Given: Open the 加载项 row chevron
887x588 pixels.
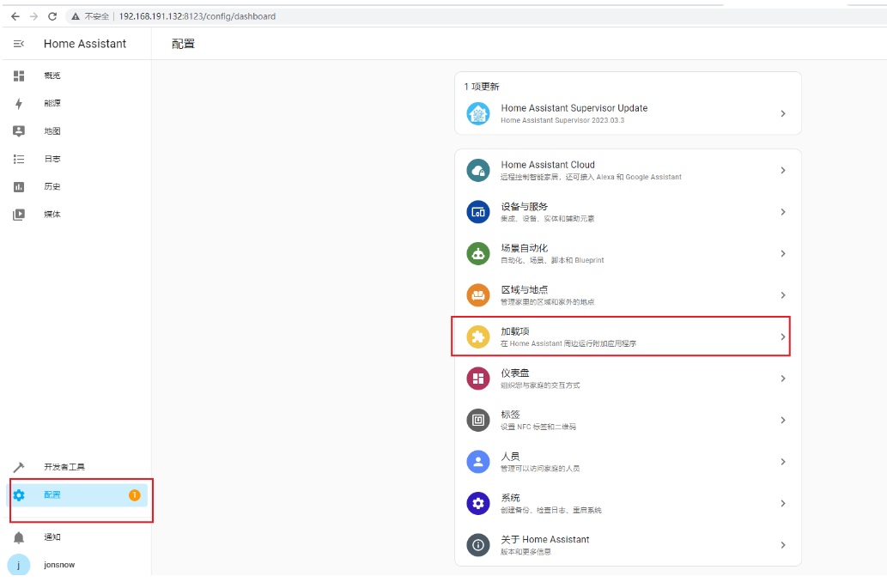Looking at the screenshot, I should 783,337.
